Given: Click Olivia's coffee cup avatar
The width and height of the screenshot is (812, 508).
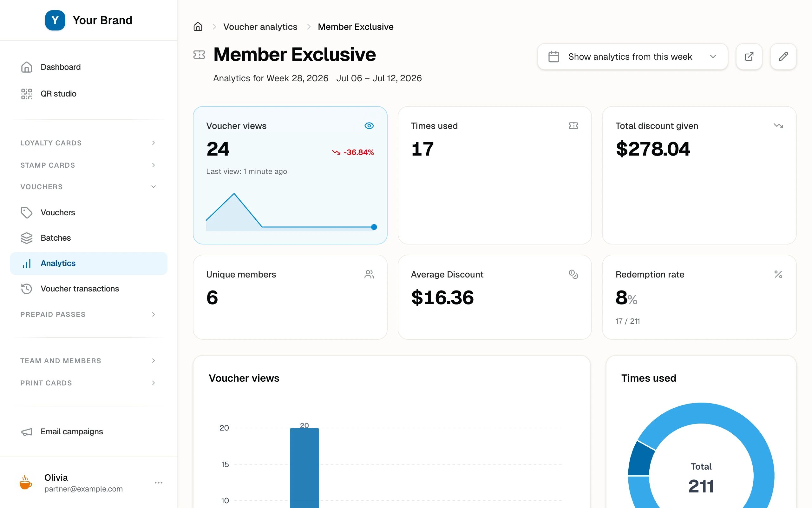Looking at the screenshot, I should coord(25,483).
